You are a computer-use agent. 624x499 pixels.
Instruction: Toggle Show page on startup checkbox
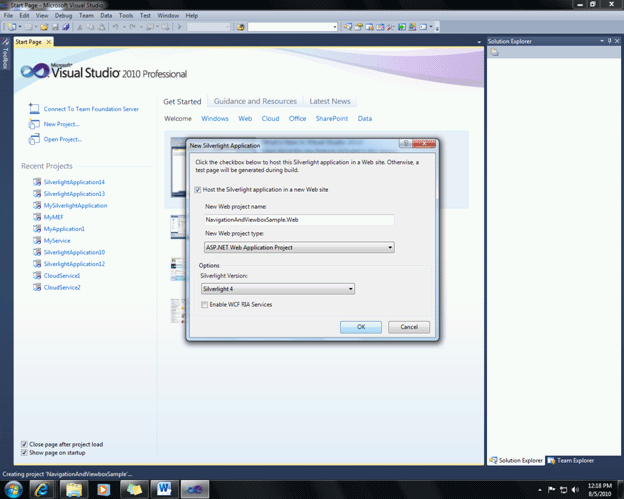[24, 453]
